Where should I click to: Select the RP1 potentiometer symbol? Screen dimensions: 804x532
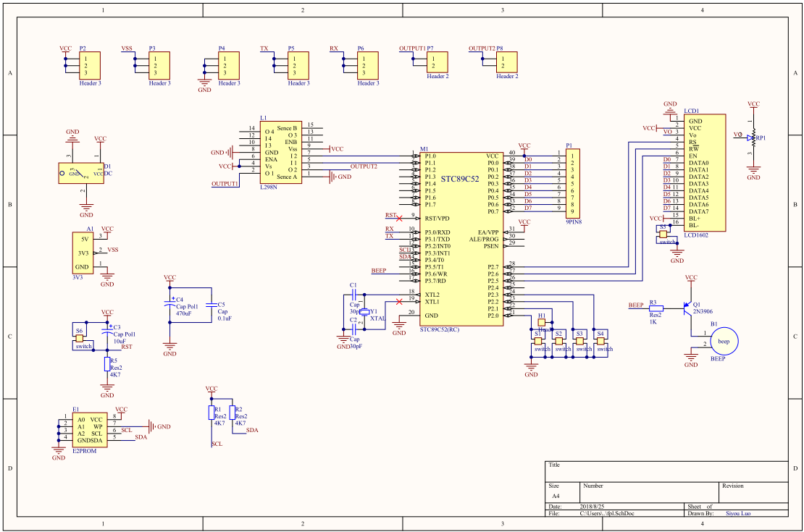[x=753, y=138]
